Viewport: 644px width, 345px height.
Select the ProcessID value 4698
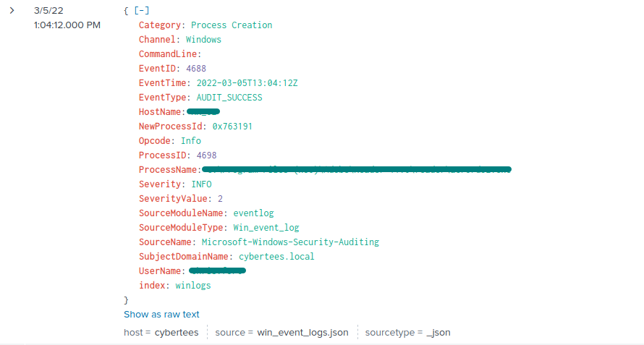(206, 156)
